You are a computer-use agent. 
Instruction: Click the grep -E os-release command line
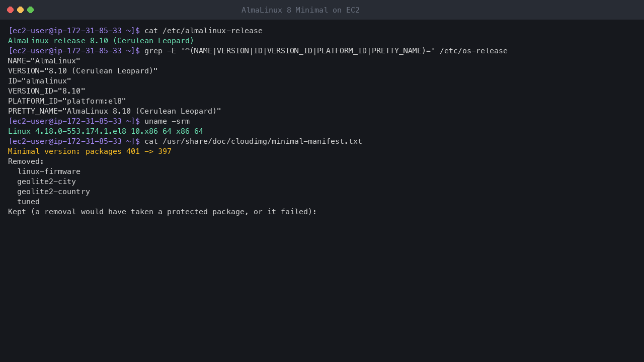coord(326,51)
